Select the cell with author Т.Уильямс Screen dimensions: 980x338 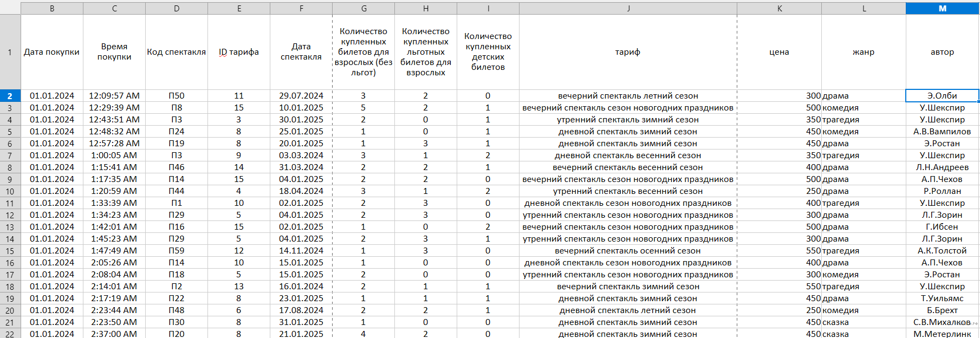point(942,298)
